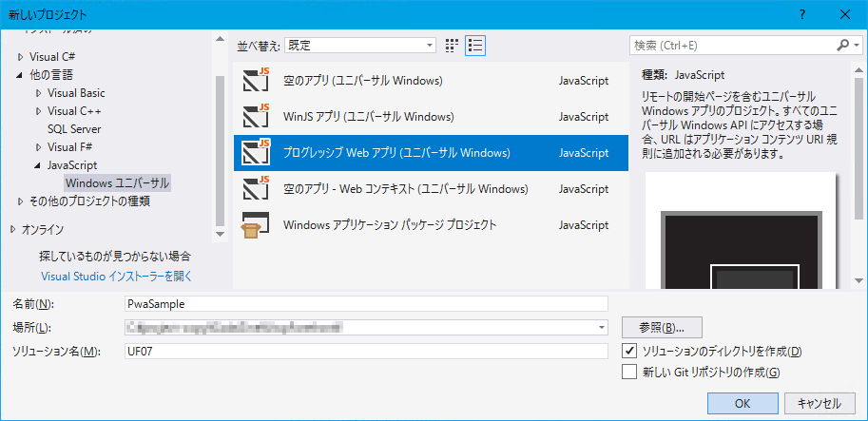The width and height of the screenshot is (868, 421).
Task: Click the キャンセル button
Action: (820, 403)
